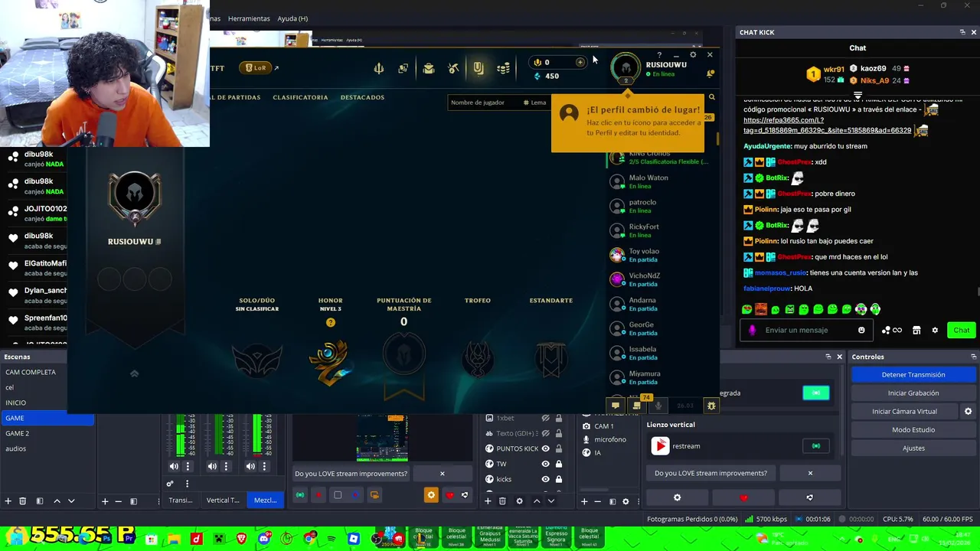
Task: Toggle the active green stream output switch
Action: coord(815,393)
